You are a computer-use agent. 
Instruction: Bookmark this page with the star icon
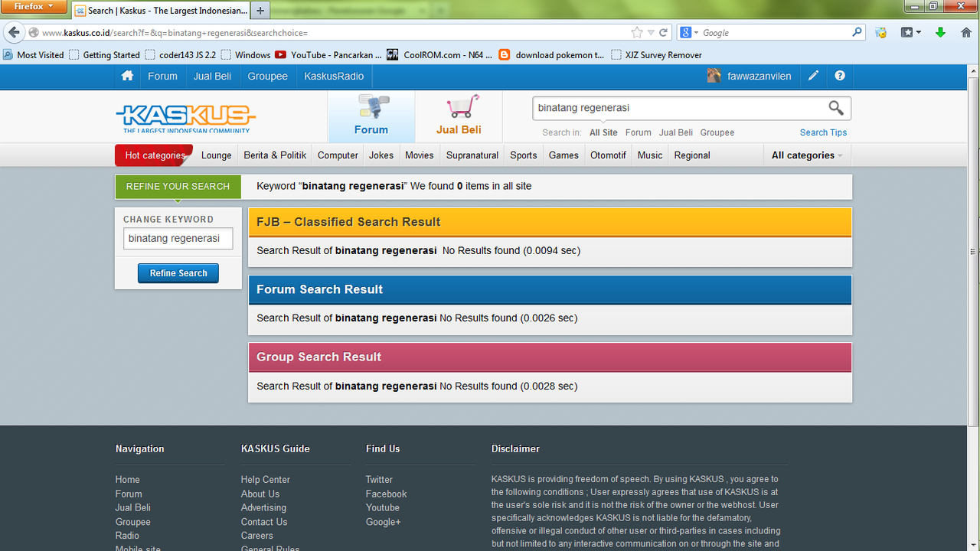pyautogui.click(x=637, y=33)
